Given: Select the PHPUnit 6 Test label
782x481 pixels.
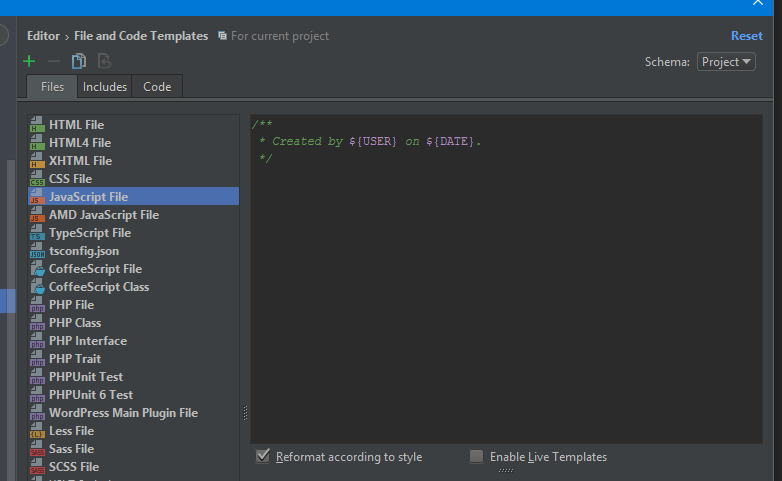Looking at the screenshot, I should point(91,394).
